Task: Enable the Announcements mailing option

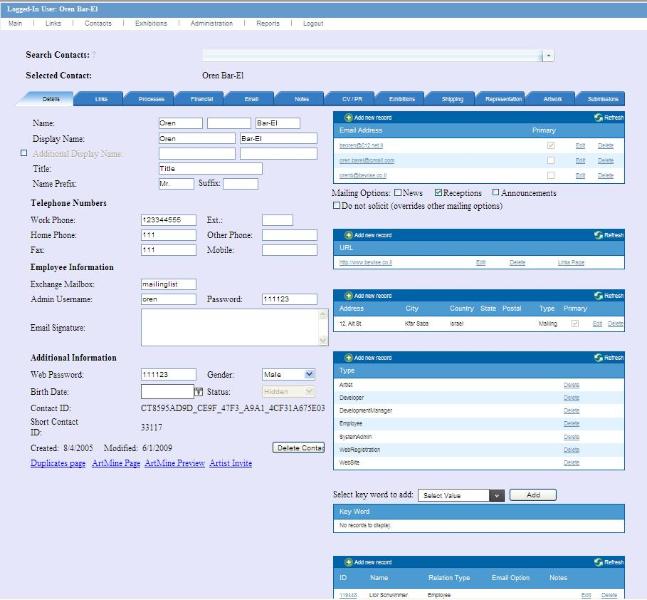Action: (496, 193)
